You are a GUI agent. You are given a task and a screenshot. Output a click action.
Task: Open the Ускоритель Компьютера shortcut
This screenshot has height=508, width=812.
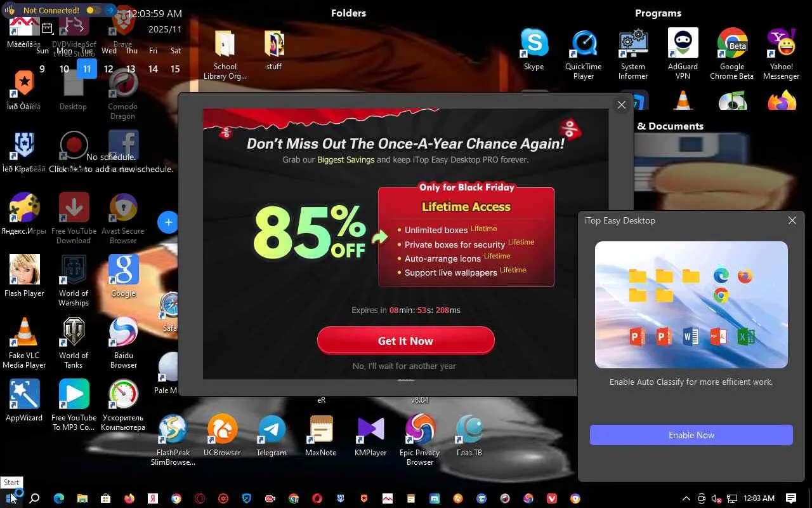[123, 405]
